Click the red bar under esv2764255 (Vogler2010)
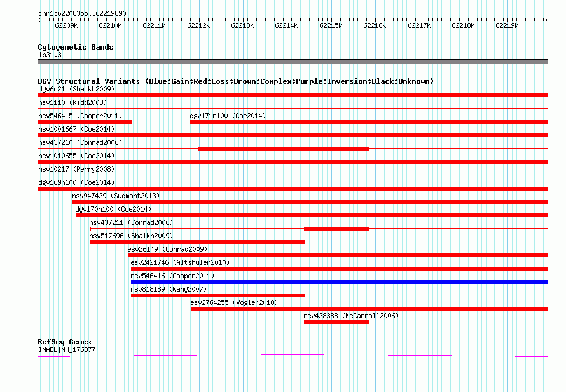This screenshot has height=392, width=566. (369, 309)
